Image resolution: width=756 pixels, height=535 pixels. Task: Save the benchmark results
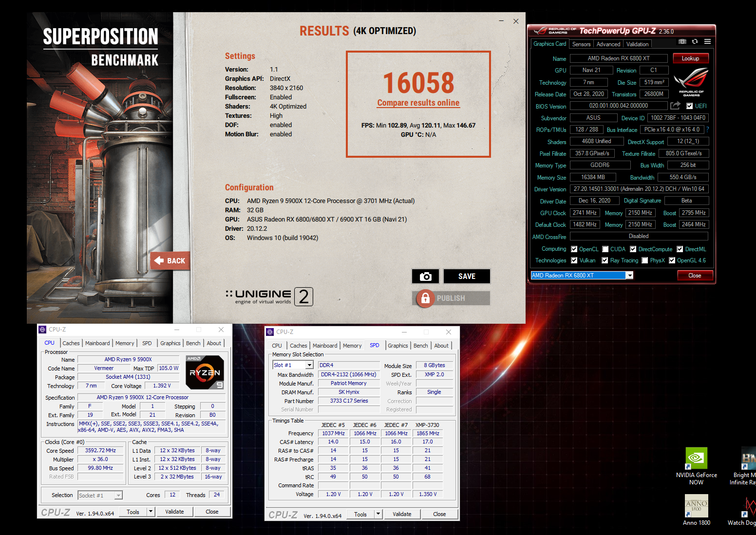pos(467,276)
